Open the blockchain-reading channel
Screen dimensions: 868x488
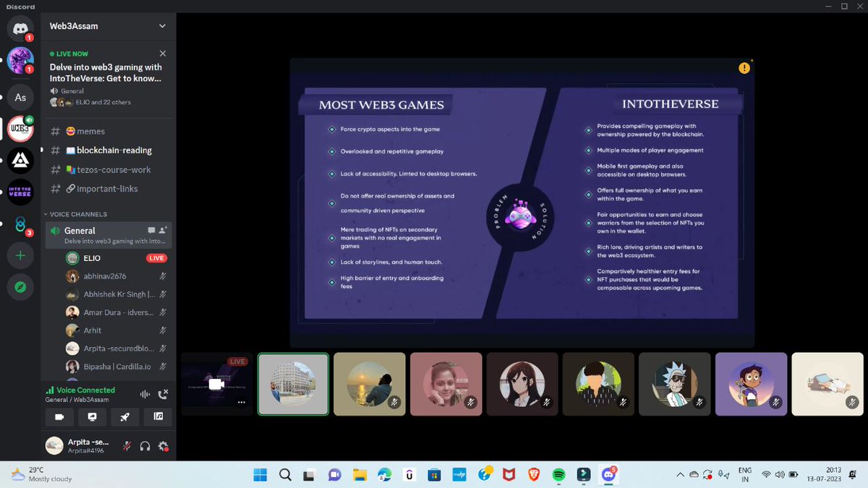[x=109, y=150]
